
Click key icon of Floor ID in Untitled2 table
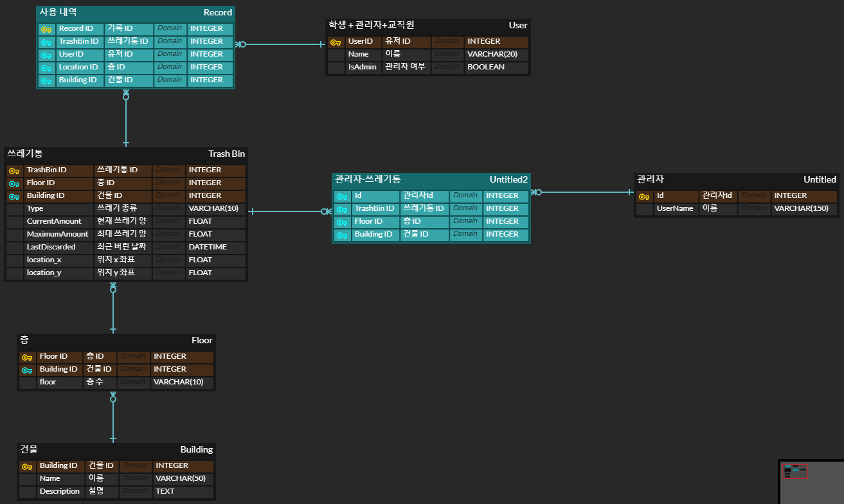[x=342, y=222]
